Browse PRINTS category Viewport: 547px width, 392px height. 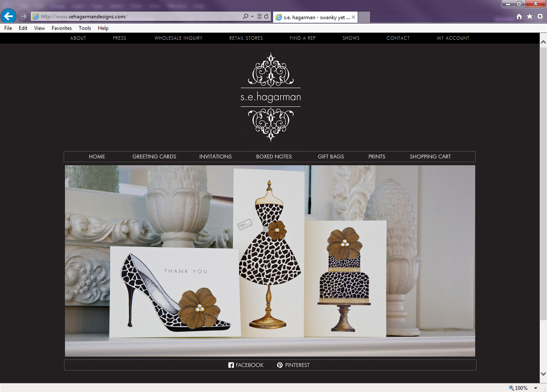click(377, 157)
